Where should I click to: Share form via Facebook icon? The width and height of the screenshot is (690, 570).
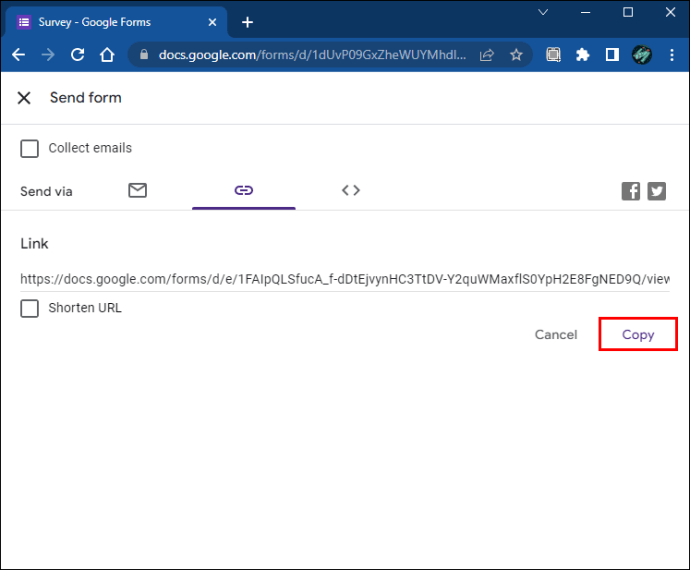point(631,191)
